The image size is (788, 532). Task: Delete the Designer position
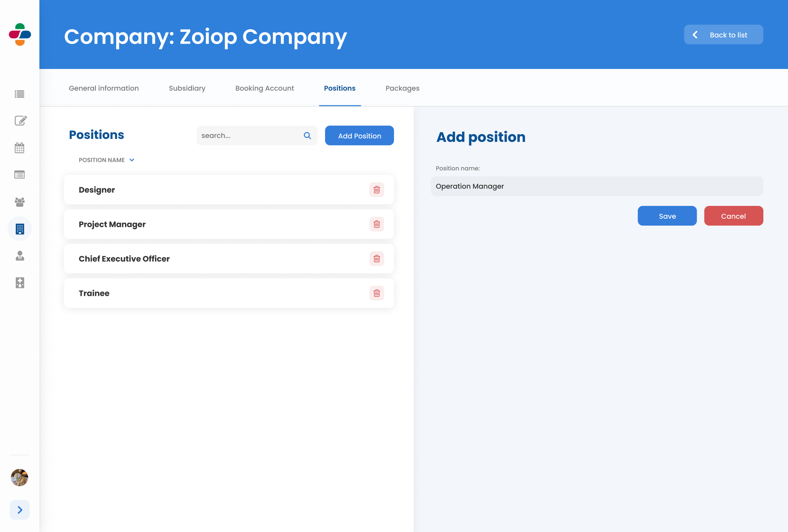pyautogui.click(x=376, y=189)
